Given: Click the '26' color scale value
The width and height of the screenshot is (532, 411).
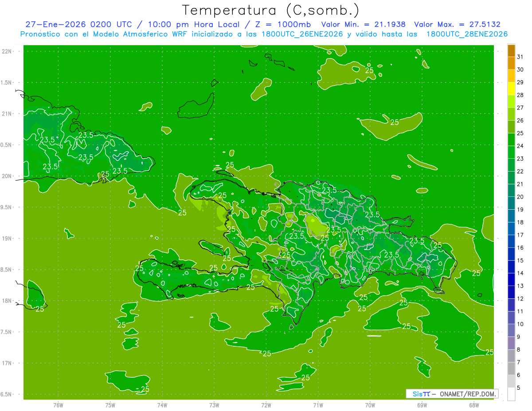Looking at the screenshot, I should tap(520, 121).
